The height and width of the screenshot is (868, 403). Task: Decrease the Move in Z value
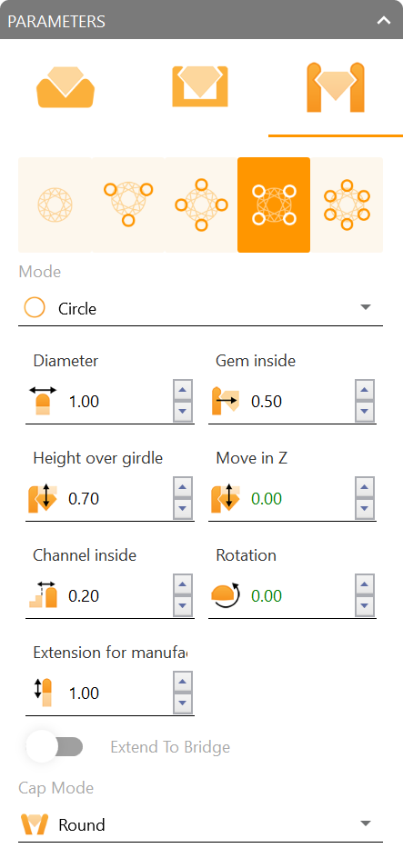[364, 509]
